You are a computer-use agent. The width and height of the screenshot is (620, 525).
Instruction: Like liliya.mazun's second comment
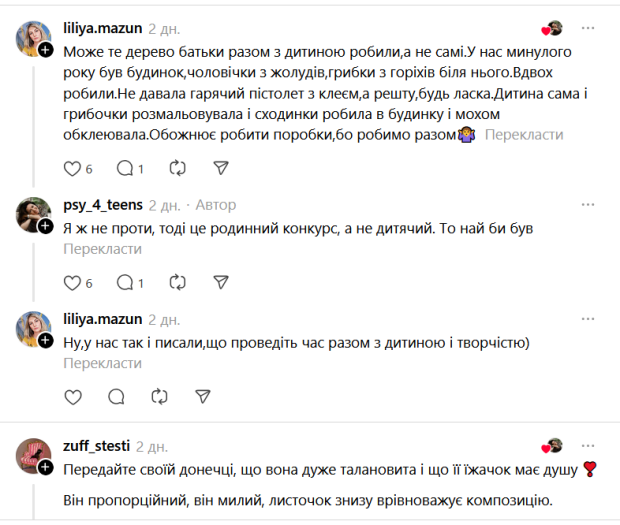coord(72,396)
